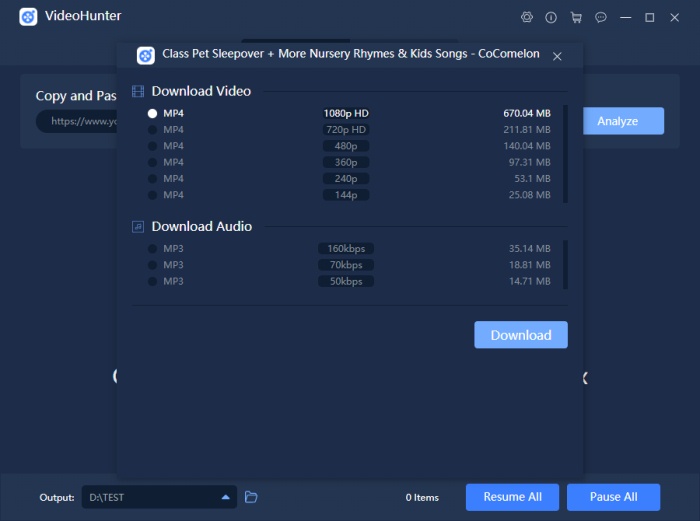Open the feedback chat bubble icon

click(x=601, y=17)
